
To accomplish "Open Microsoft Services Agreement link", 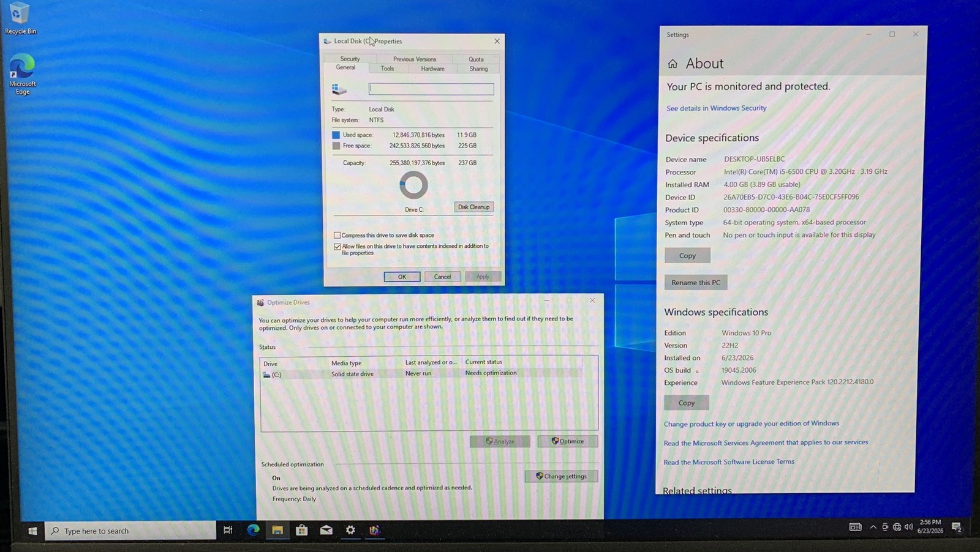I will pos(766,442).
